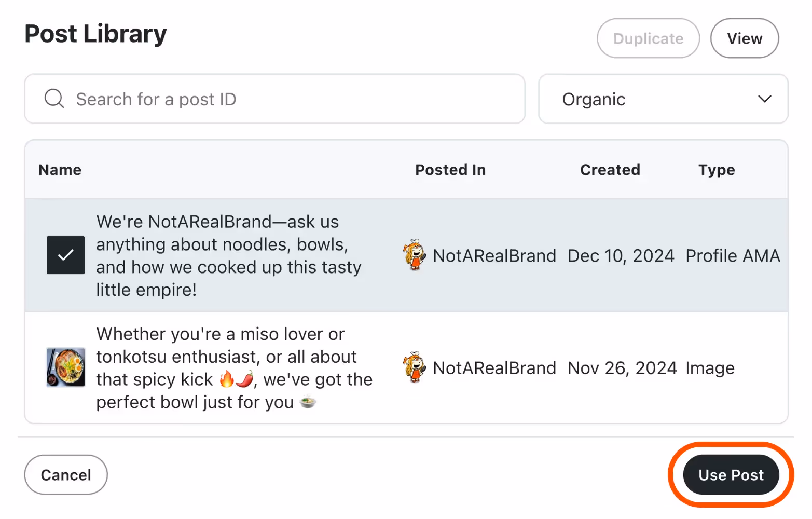This screenshot has height=519, width=812.
Task: Click NotARealBrand avatar in AMA row
Action: (x=415, y=255)
